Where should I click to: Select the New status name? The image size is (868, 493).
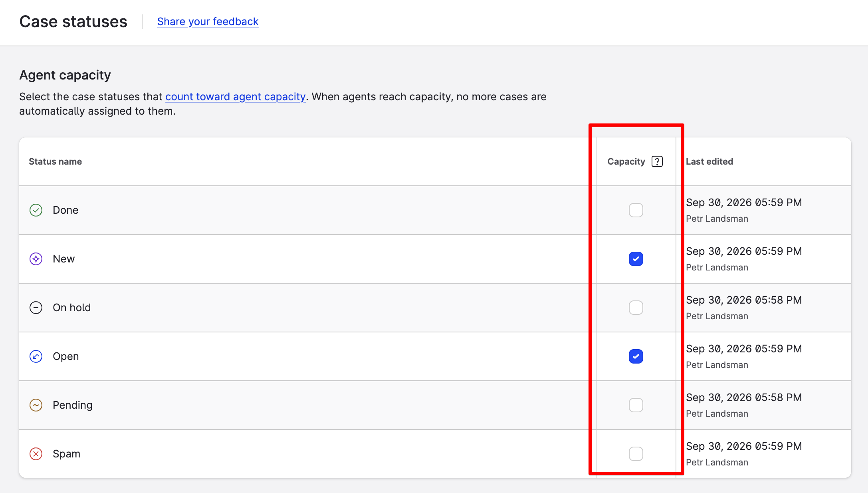64,259
